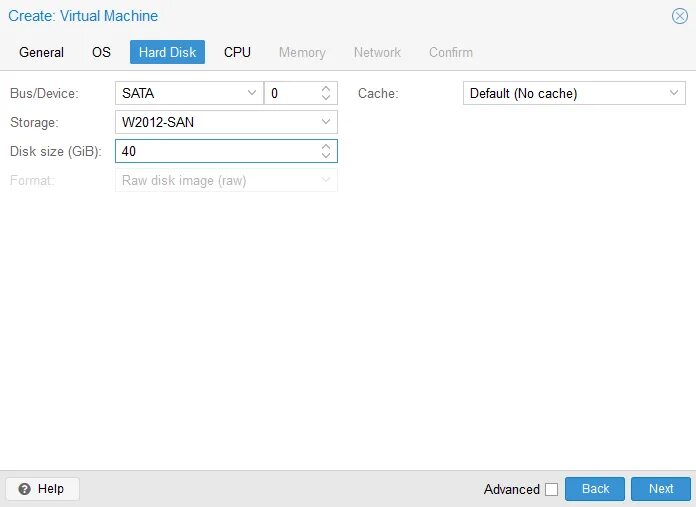Decrease disk size with the down arrow
The height and width of the screenshot is (507, 696).
(x=326, y=155)
